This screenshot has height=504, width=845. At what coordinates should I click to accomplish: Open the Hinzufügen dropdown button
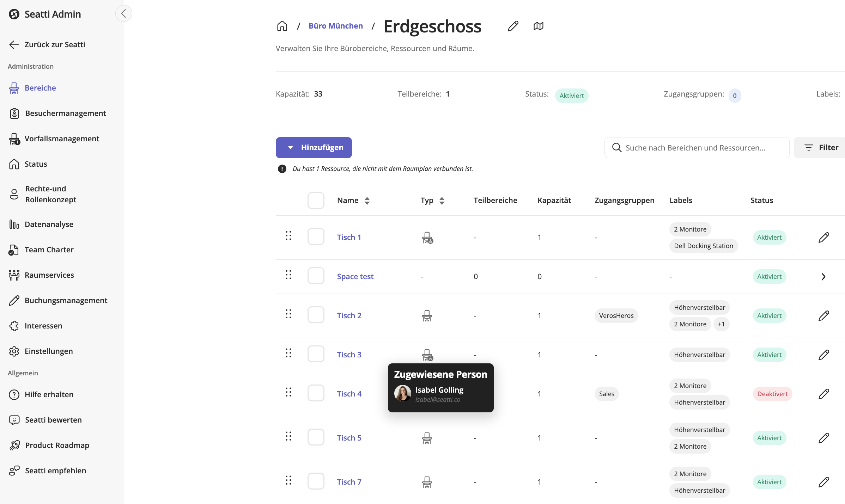click(314, 148)
